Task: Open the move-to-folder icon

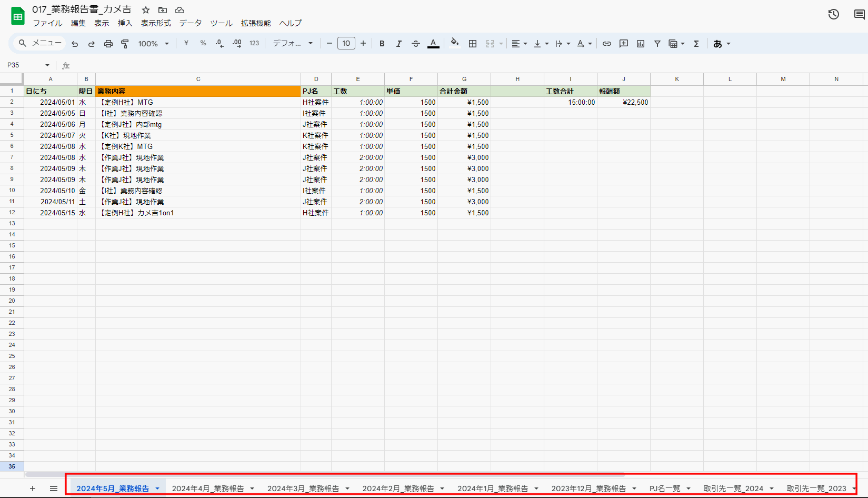Action: [163, 10]
